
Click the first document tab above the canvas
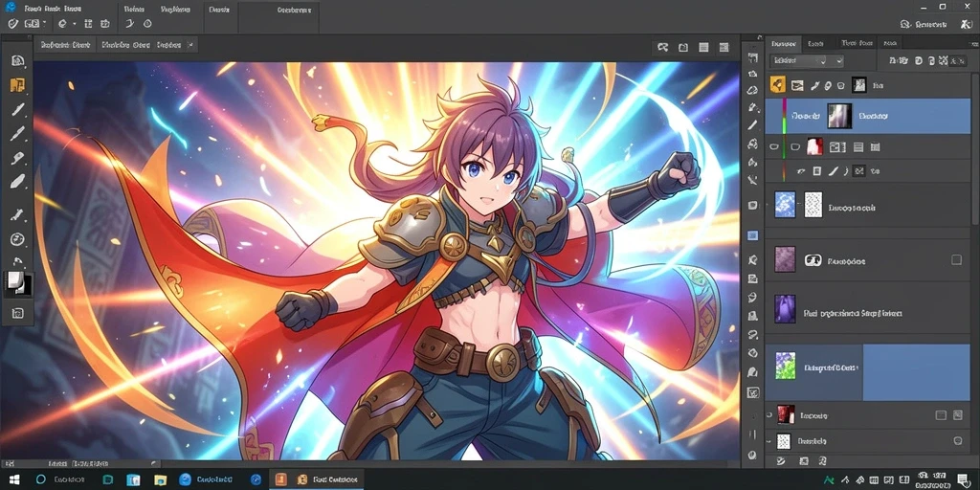(65, 45)
